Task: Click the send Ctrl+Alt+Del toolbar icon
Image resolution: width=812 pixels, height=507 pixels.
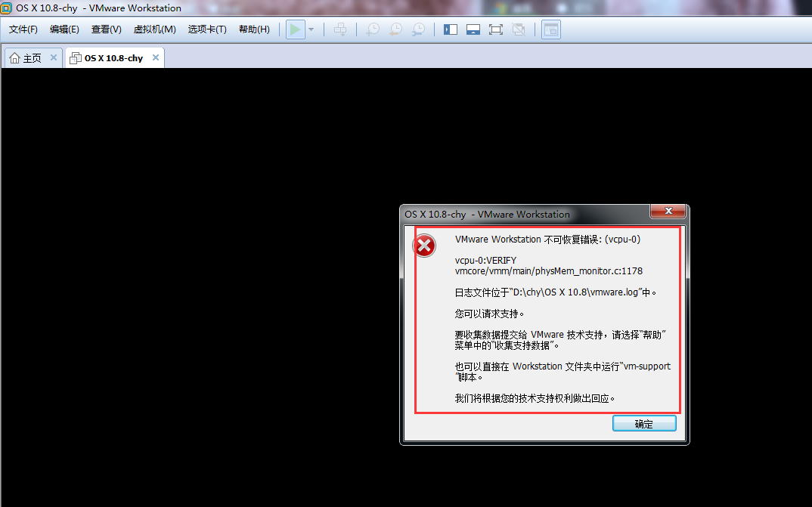Action: click(340, 29)
